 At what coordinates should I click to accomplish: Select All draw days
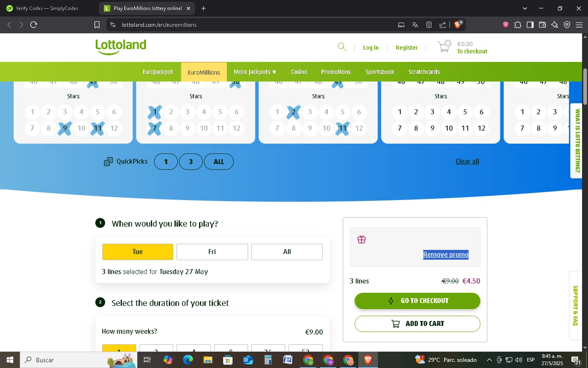coord(287,252)
